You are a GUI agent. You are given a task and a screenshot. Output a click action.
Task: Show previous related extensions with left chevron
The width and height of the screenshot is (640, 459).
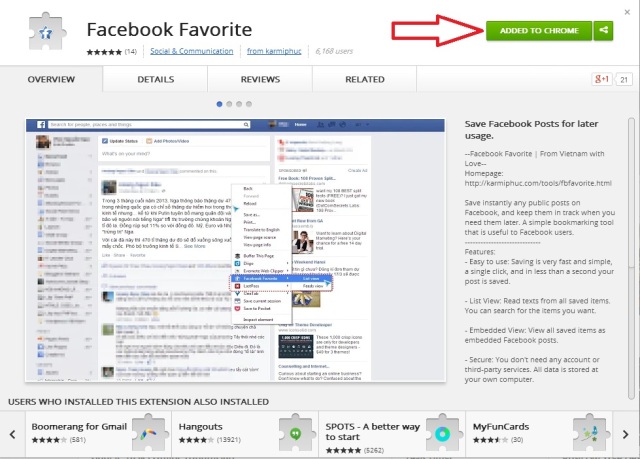point(13,434)
